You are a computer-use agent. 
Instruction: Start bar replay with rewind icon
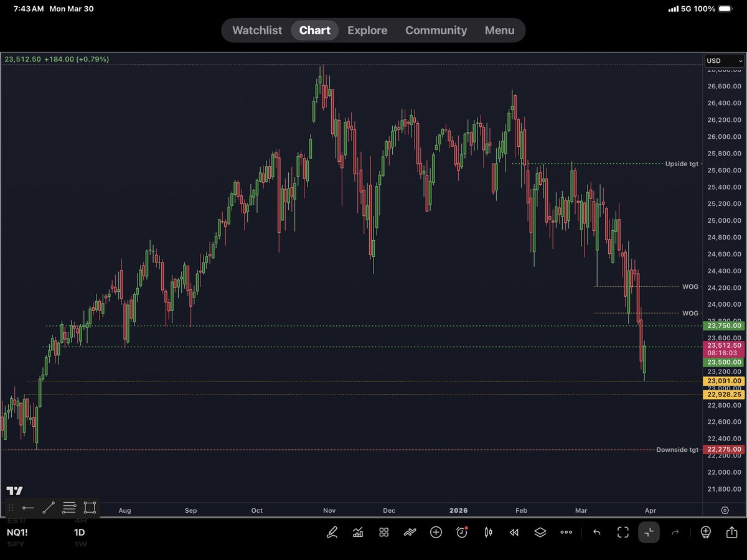[x=514, y=533]
